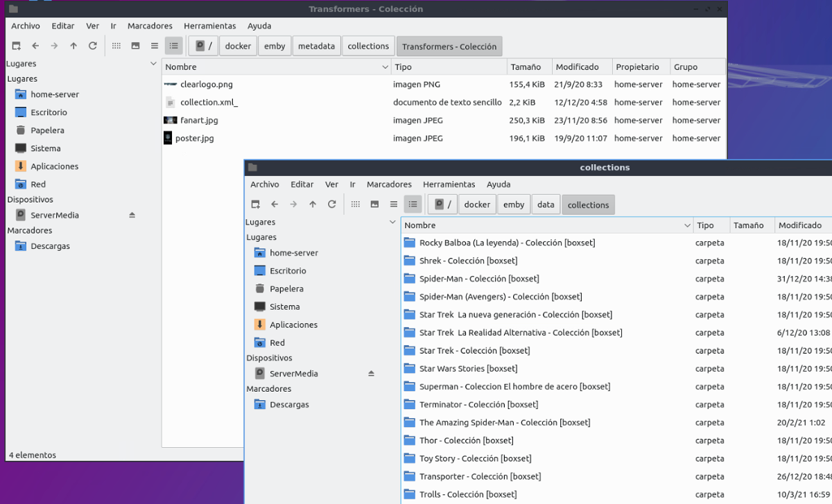The width and height of the screenshot is (832, 504).
Task: Enable thumbnail view in the collections window
Action: coord(374,205)
